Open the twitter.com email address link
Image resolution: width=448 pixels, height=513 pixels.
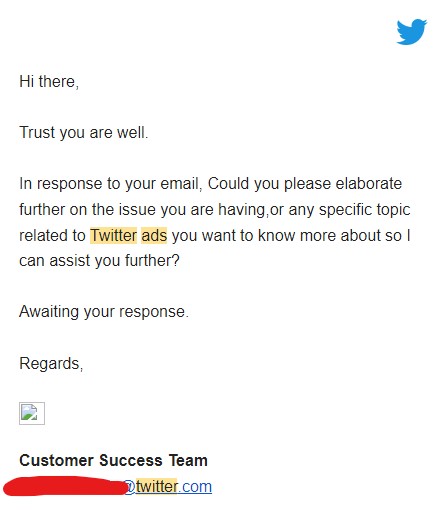point(168,487)
